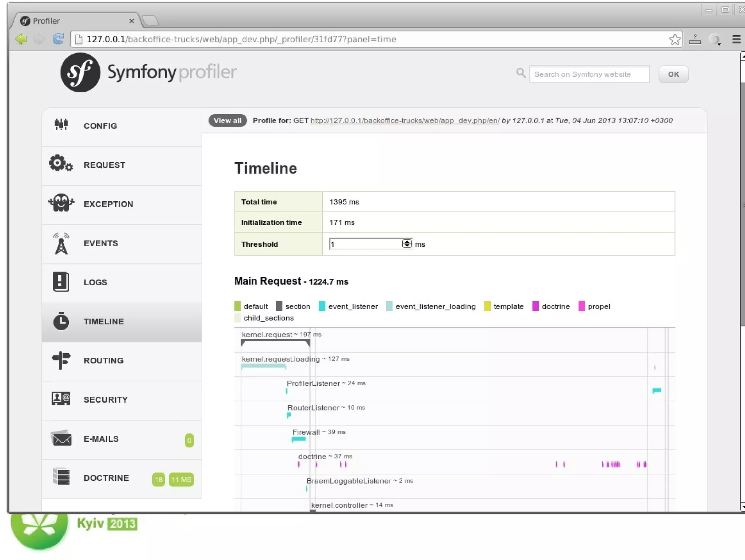Open a new browser tab
This screenshot has height=560, width=745.
pyautogui.click(x=151, y=21)
